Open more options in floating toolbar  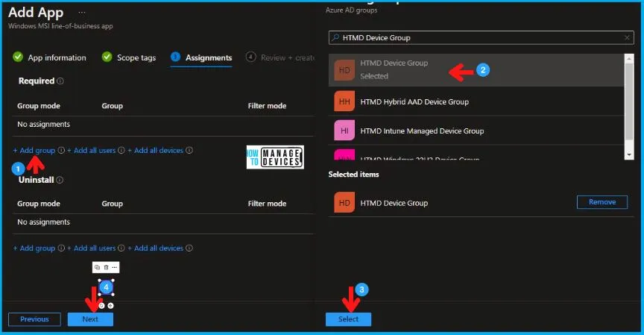[x=115, y=268]
